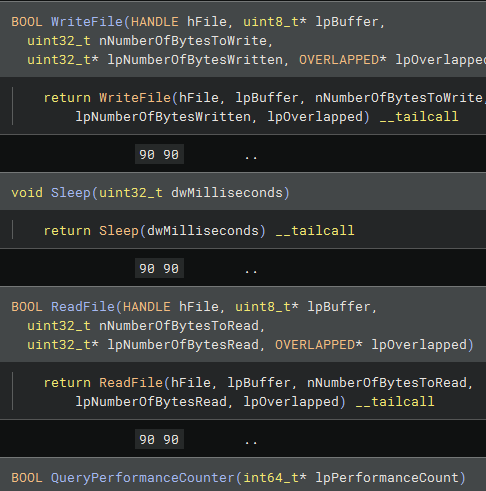Select dwMilliseconds argument in Sleep call
The height and width of the screenshot is (491, 486).
tap(203, 231)
